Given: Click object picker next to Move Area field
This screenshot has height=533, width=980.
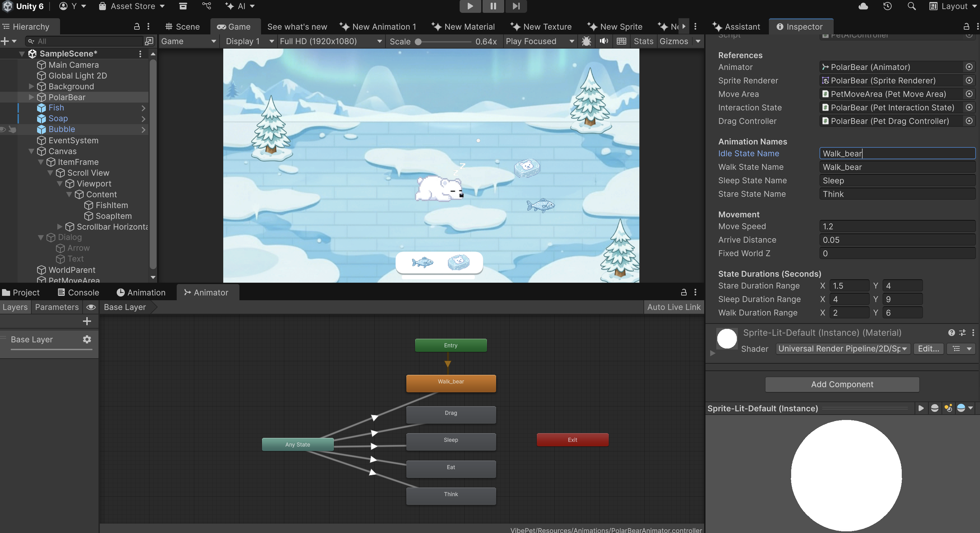Looking at the screenshot, I should tap(969, 93).
